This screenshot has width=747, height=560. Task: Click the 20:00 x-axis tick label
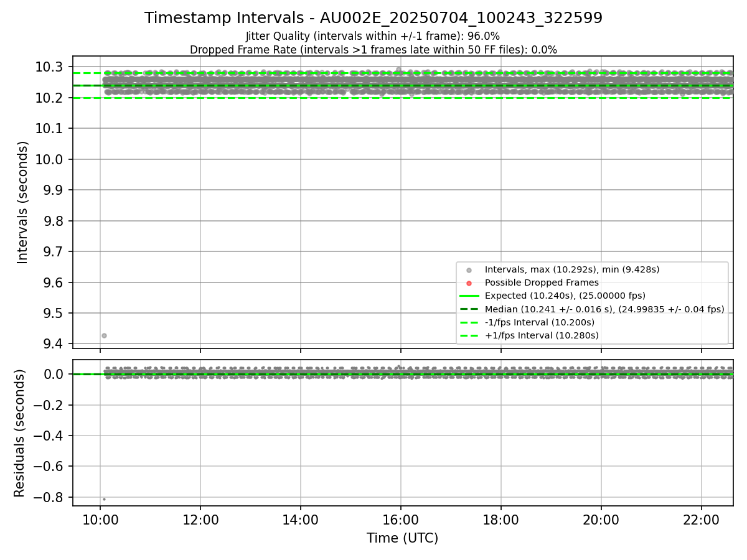[x=601, y=520]
